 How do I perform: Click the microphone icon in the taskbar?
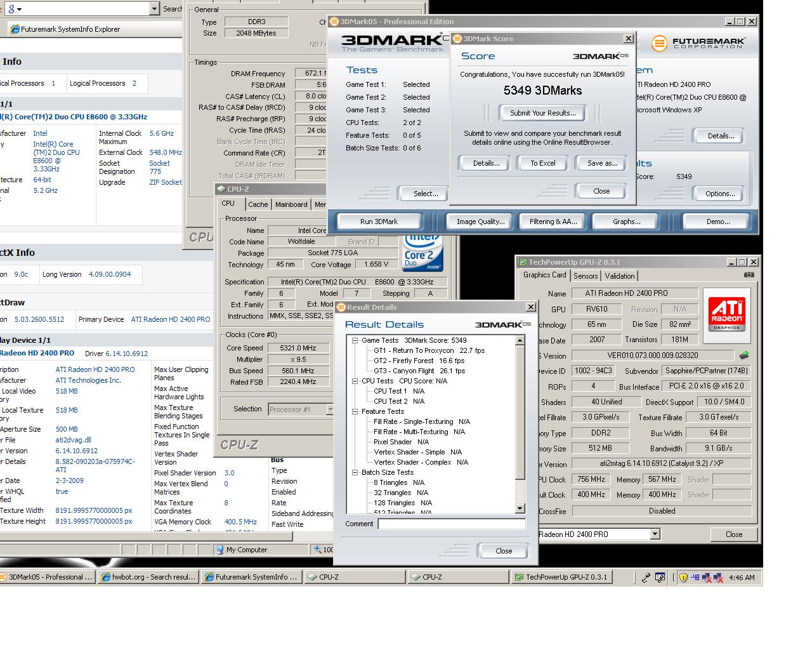point(645,578)
